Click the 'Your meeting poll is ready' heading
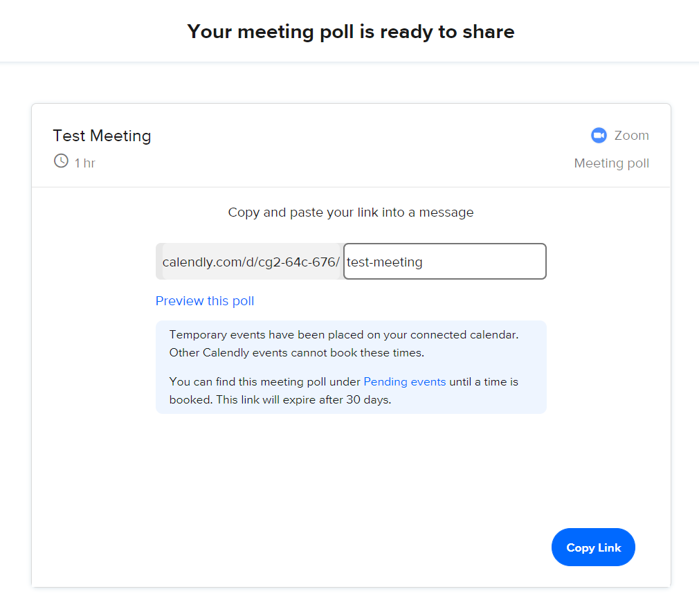The width and height of the screenshot is (699, 616). [350, 32]
